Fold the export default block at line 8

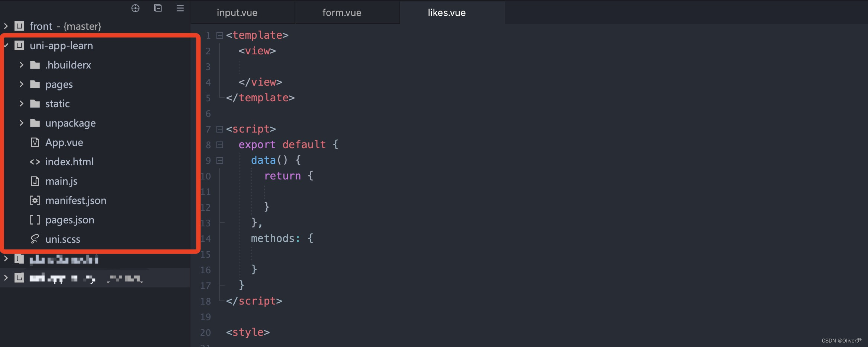[x=220, y=145]
